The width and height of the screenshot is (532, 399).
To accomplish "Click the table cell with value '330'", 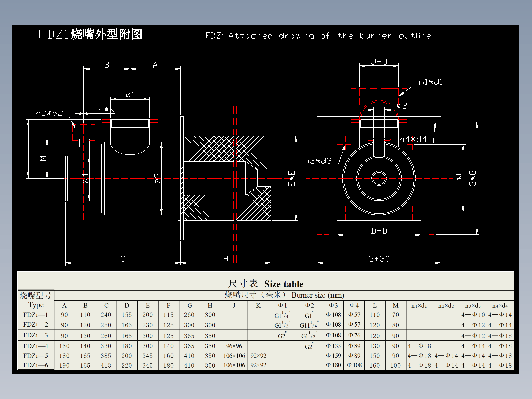I will (106, 346).
